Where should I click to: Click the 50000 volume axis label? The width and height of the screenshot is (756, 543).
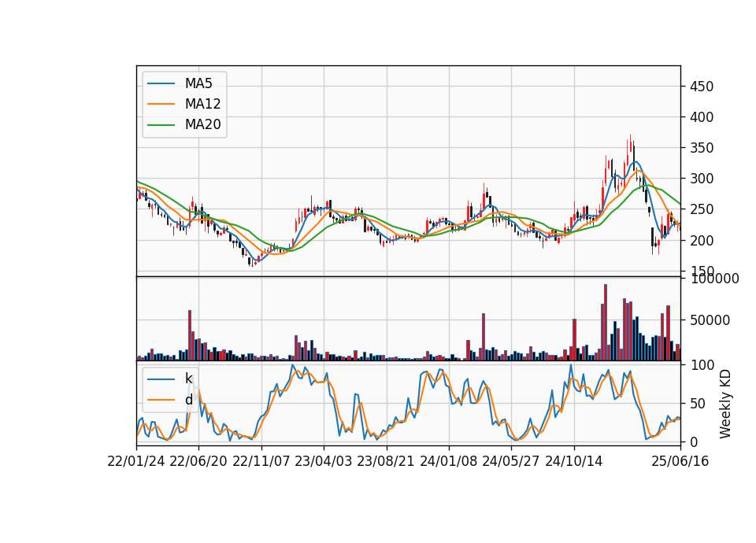710,320
